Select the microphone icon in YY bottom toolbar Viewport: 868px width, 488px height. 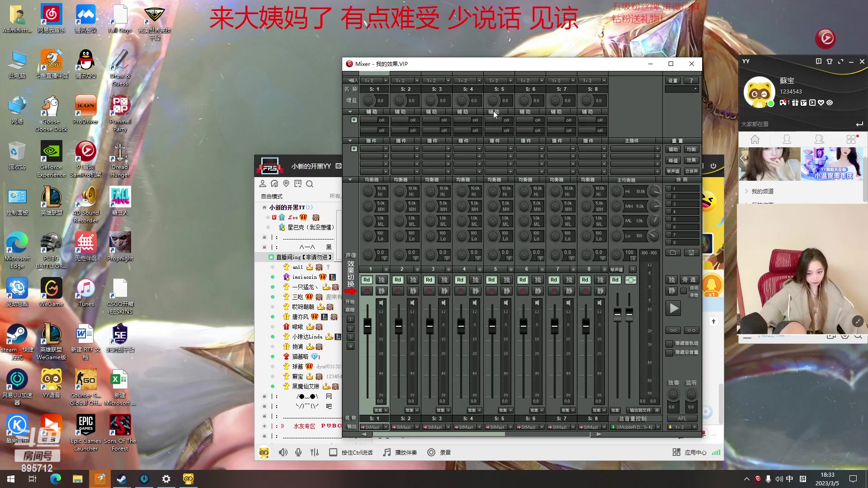pyautogui.click(x=298, y=452)
